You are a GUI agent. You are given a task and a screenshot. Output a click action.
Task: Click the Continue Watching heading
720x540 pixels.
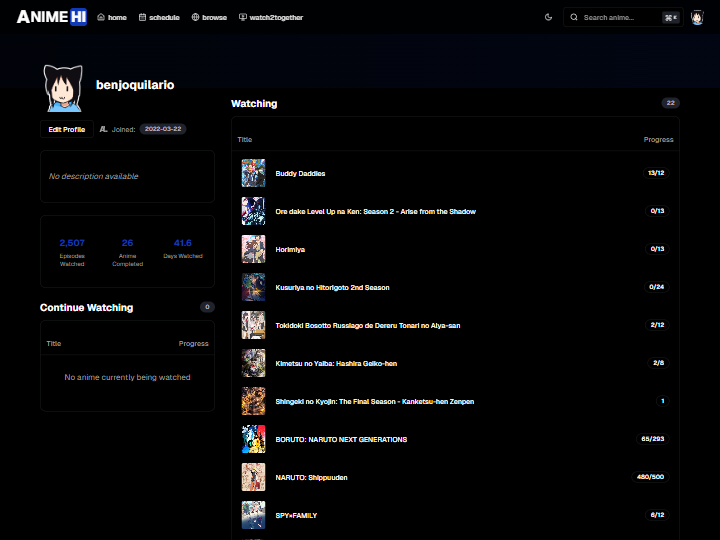pyautogui.click(x=86, y=308)
